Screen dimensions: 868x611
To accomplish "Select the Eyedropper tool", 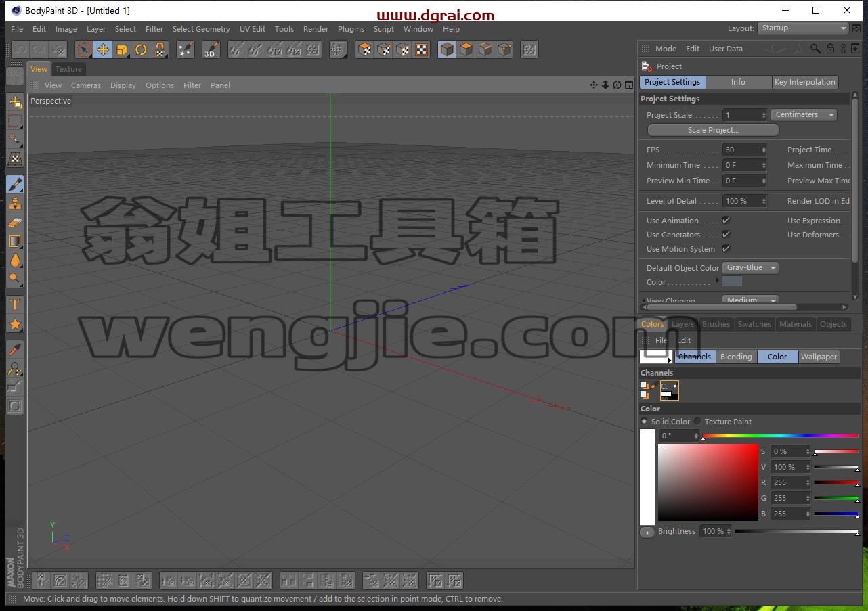I will point(15,350).
